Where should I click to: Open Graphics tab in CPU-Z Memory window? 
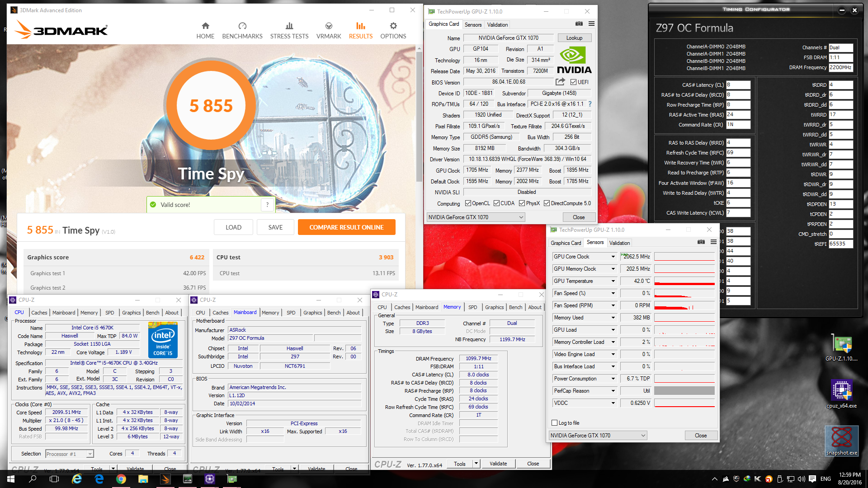point(494,307)
